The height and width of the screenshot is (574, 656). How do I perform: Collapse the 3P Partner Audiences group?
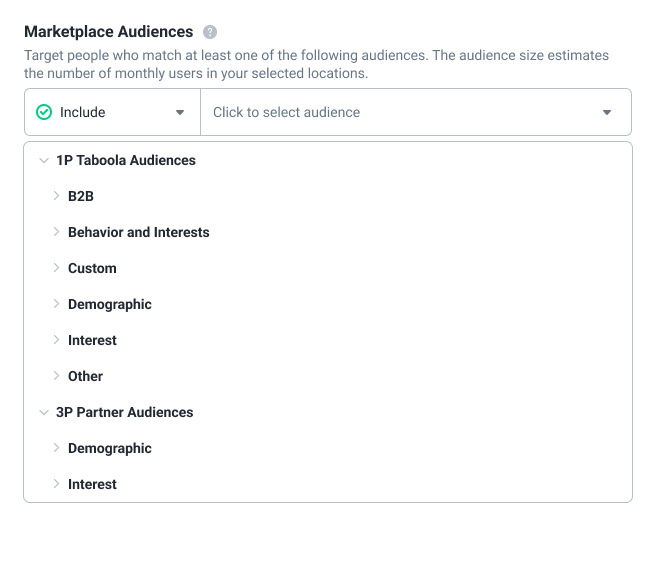[x=44, y=413]
